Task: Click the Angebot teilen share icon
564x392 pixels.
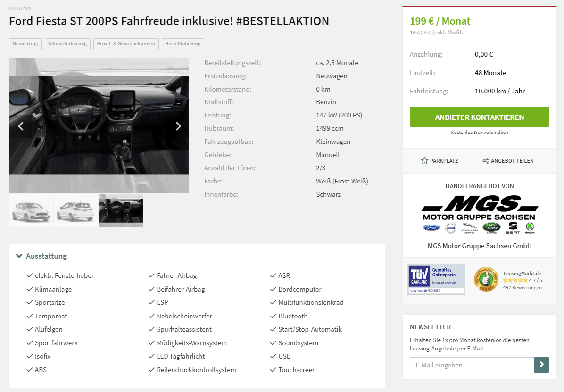Action: 486,161
